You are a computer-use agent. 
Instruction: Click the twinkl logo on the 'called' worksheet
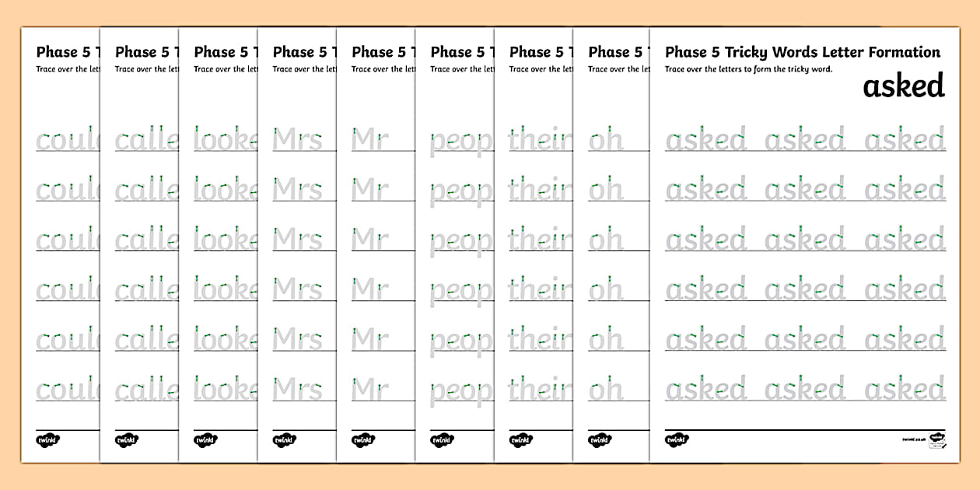(127, 440)
